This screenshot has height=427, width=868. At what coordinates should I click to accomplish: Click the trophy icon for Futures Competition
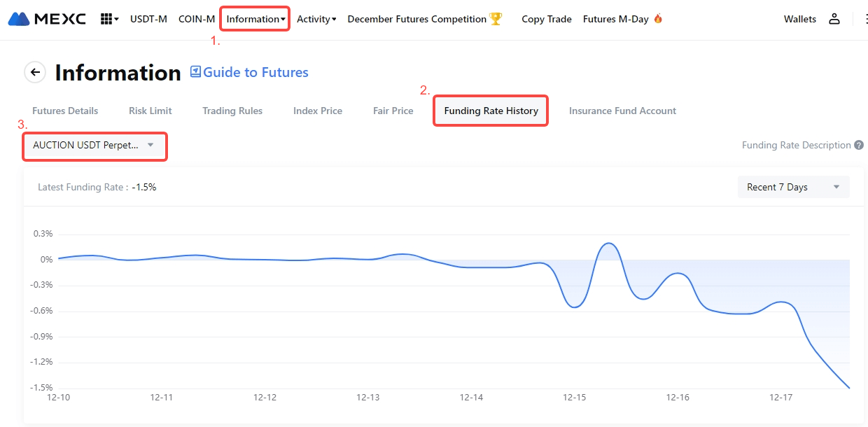coord(496,19)
